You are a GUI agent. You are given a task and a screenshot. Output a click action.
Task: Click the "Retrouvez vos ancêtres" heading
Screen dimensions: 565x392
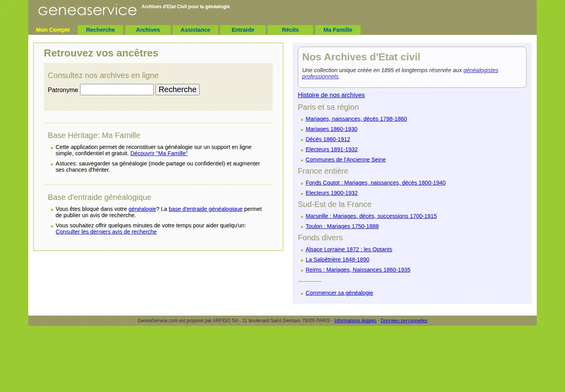(x=101, y=53)
